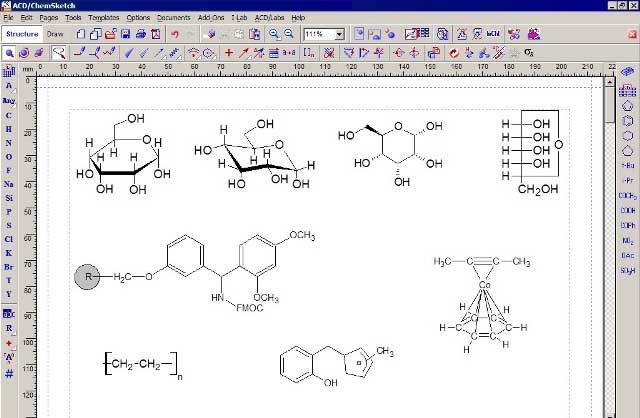Open the Tools menu
Viewport: 640px width, 418px height.
point(73,18)
